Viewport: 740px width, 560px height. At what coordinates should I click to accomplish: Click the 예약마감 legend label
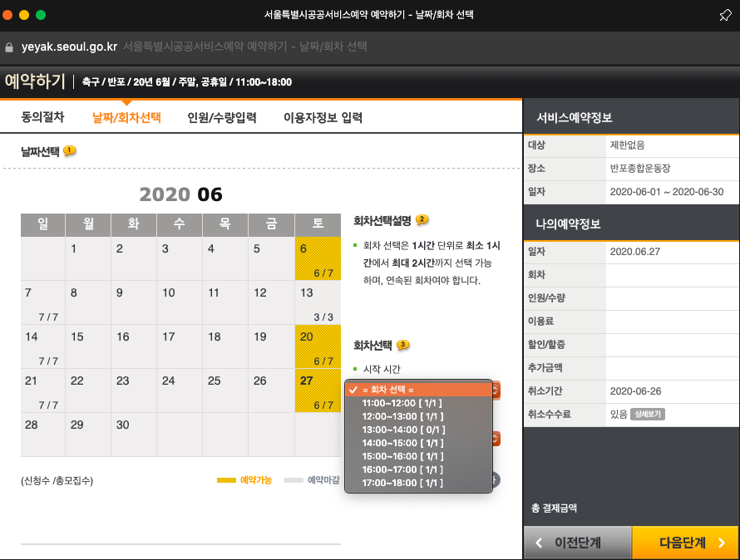coord(323,480)
